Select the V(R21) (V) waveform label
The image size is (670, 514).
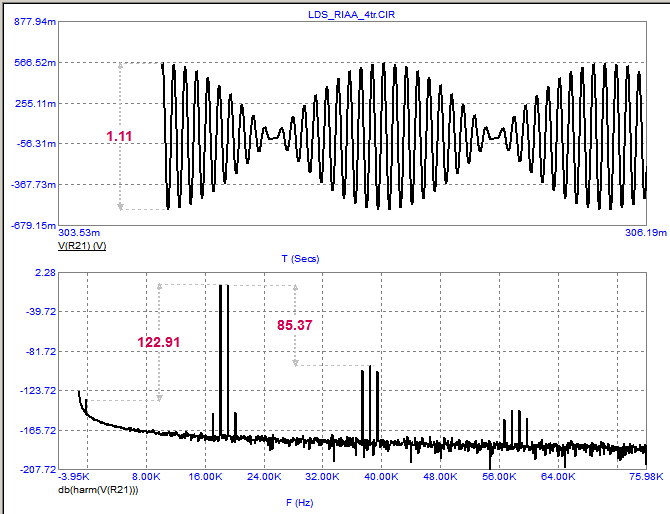pyautogui.click(x=82, y=246)
